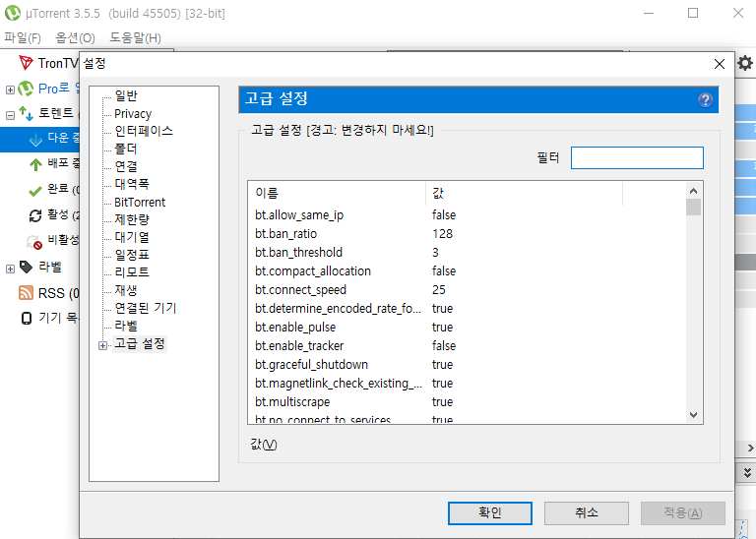756x539 pixels.
Task: Select BitTorrent in settings tree
Action: [140, 202]
